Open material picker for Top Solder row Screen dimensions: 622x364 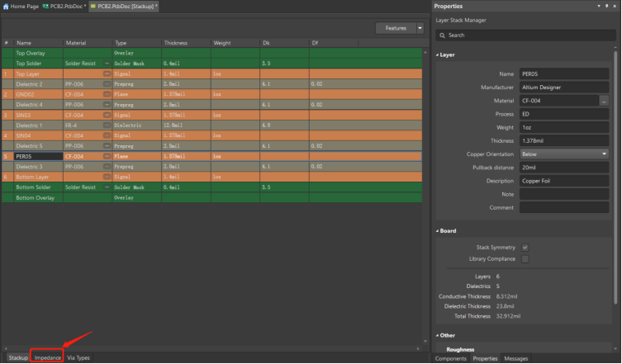pyautogui.click(x=107, y=64)
